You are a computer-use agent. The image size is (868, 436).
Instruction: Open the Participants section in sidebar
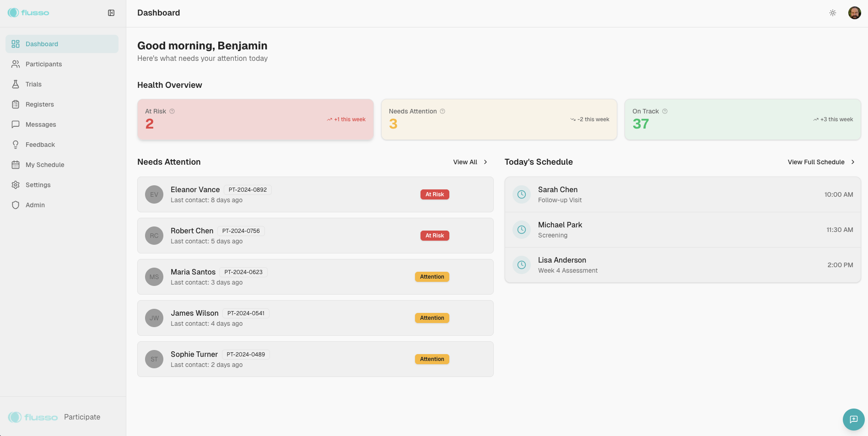click(x=43, y=64)
